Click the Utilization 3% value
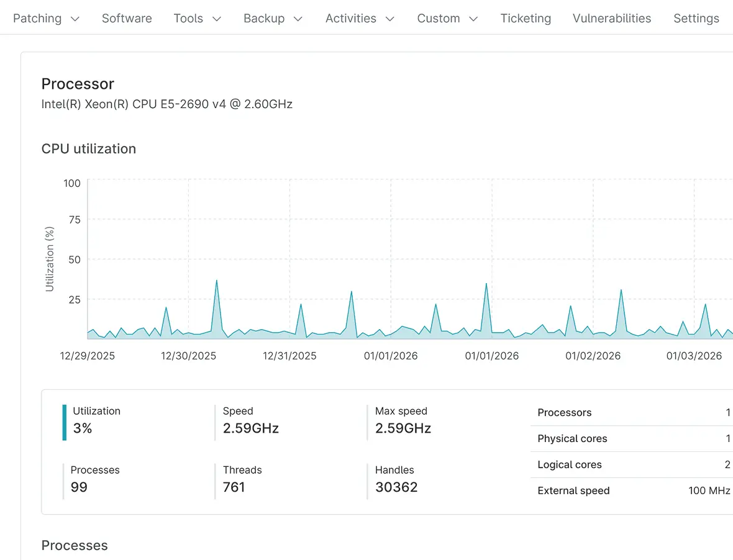Viewport: 733px width, 560px height. (x=82, y=428)
